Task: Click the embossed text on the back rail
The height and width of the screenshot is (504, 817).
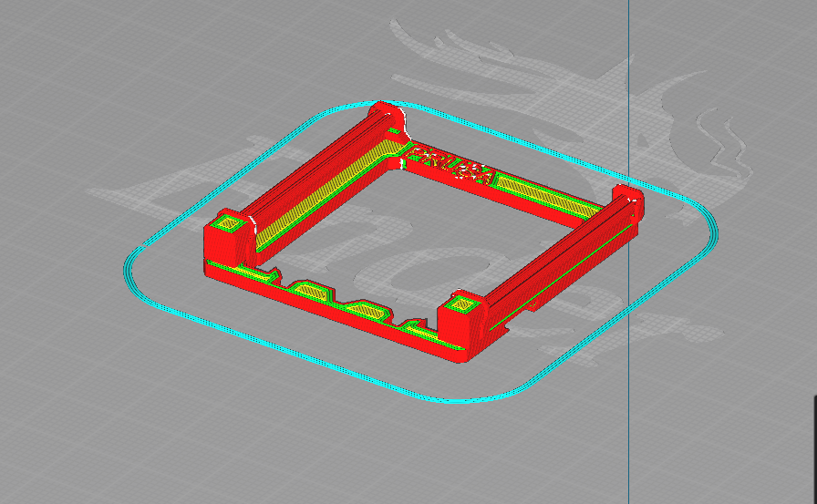Action: point(447,164)
